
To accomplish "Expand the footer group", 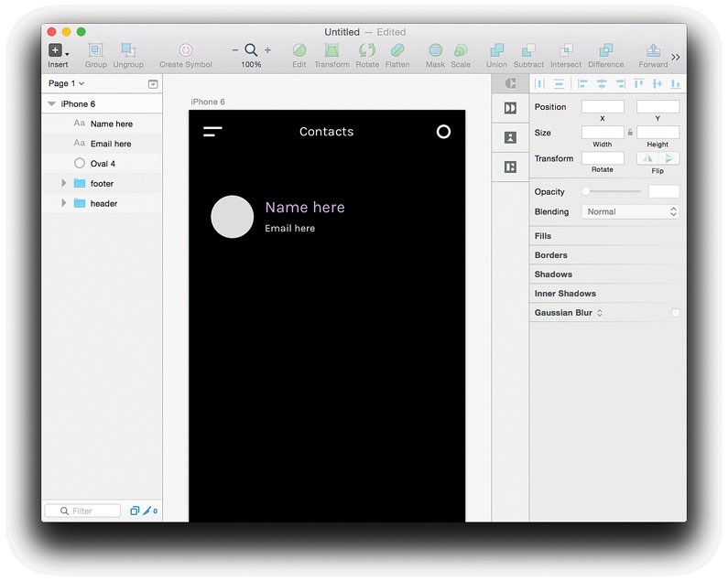I will point(63,183).
